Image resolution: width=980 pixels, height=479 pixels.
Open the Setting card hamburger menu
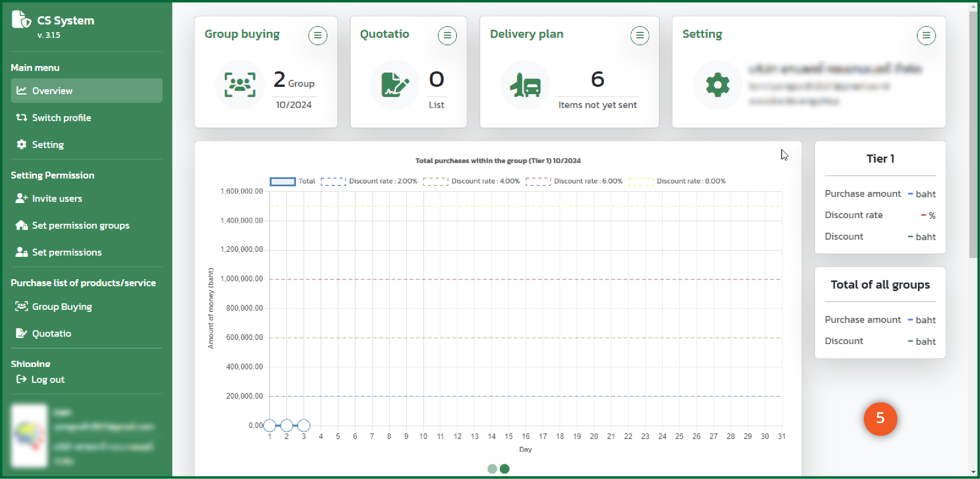[926, 35]
